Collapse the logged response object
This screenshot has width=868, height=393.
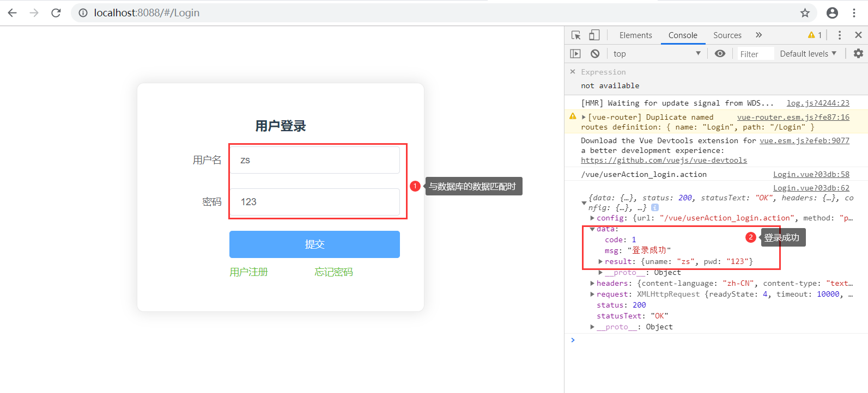(x=584, y=202)
